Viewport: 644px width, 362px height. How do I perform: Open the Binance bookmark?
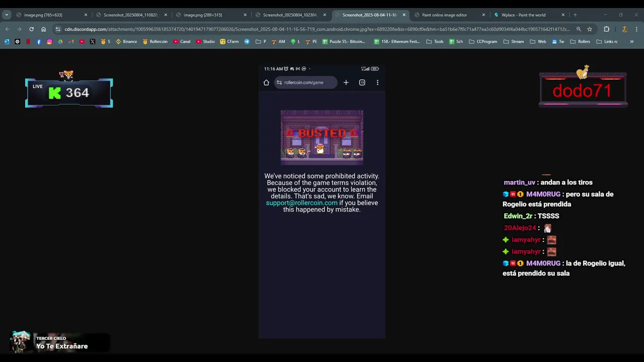coord(126,42)
